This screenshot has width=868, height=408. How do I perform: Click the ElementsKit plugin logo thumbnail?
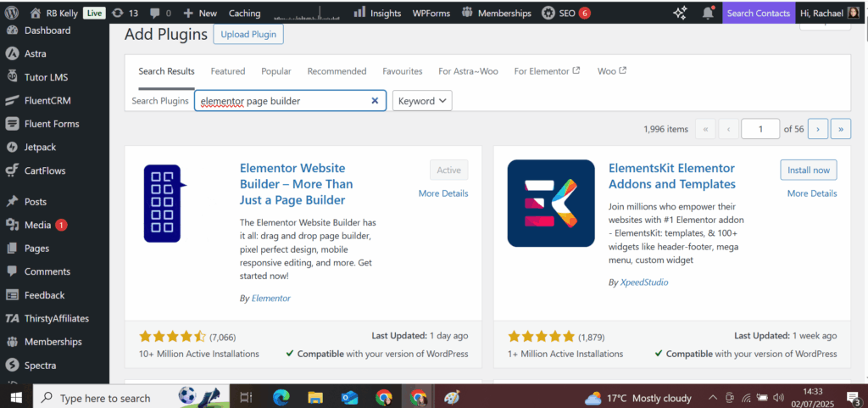tap(551, 204)
